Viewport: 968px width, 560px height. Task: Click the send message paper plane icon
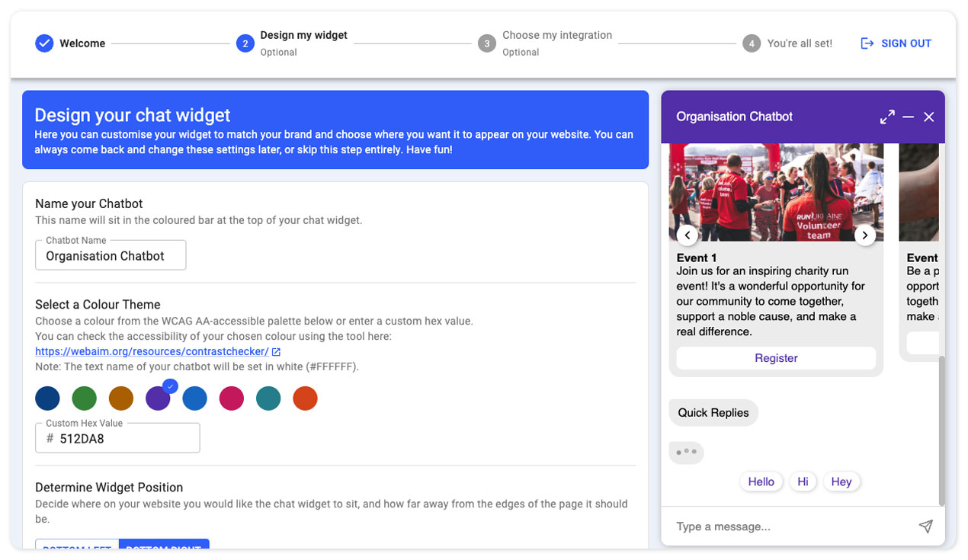[x=926, y=526]
